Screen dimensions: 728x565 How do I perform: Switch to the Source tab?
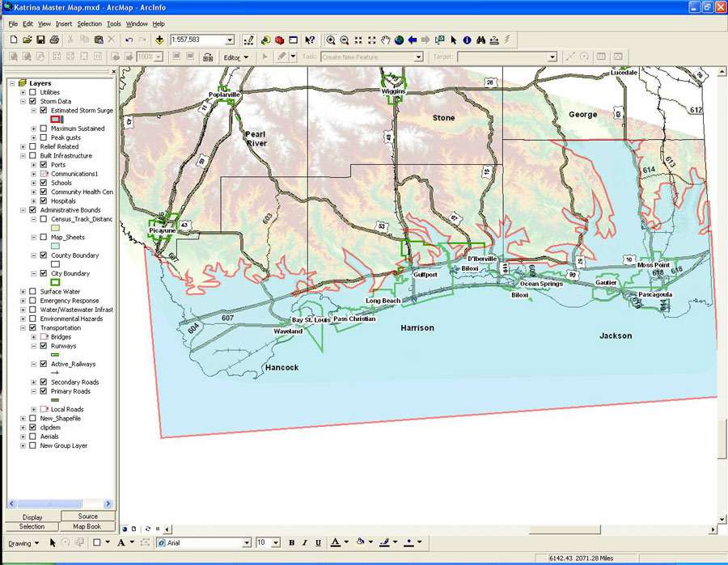click(87, 517)
